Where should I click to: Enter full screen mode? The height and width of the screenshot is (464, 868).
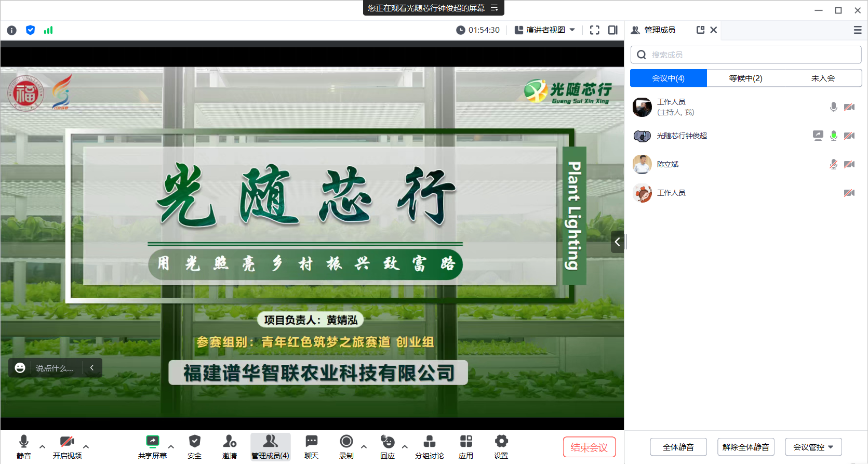coord(595,30)
